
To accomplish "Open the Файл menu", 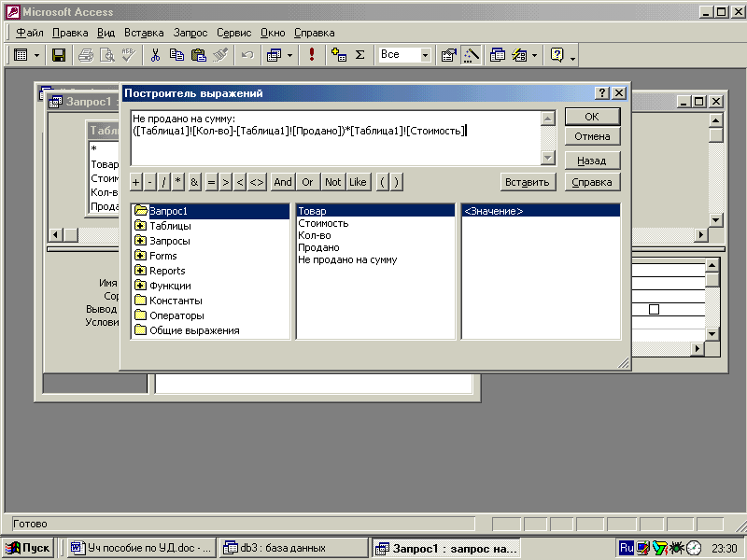I will pos(30,33).
